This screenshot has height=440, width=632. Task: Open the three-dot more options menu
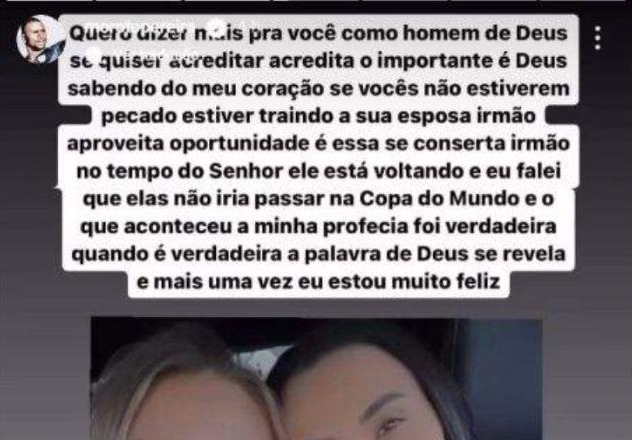click(x=598, y=38)
